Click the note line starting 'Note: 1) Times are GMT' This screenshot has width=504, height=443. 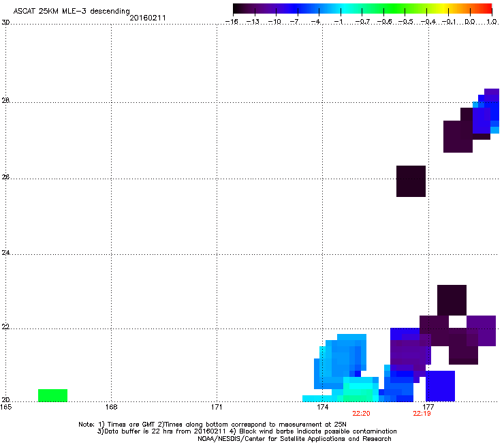212,425
